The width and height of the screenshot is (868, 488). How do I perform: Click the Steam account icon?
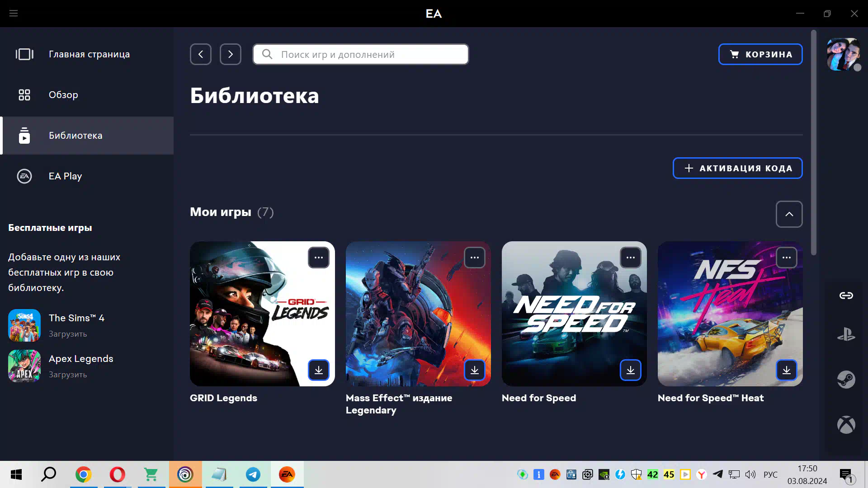846,380
